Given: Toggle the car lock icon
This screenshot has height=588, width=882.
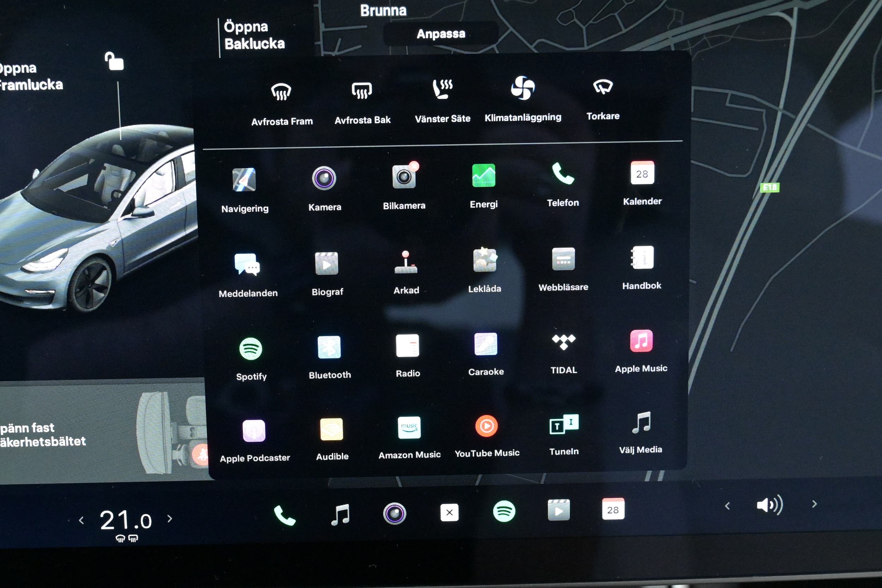Looking at the screenshot, I should tap(114, 61).
